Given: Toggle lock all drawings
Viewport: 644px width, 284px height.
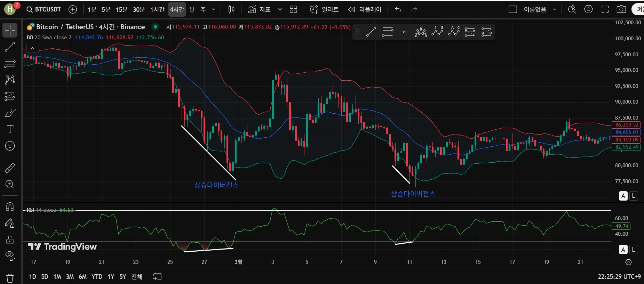Looking at the screenshot, I should point(10,240).
